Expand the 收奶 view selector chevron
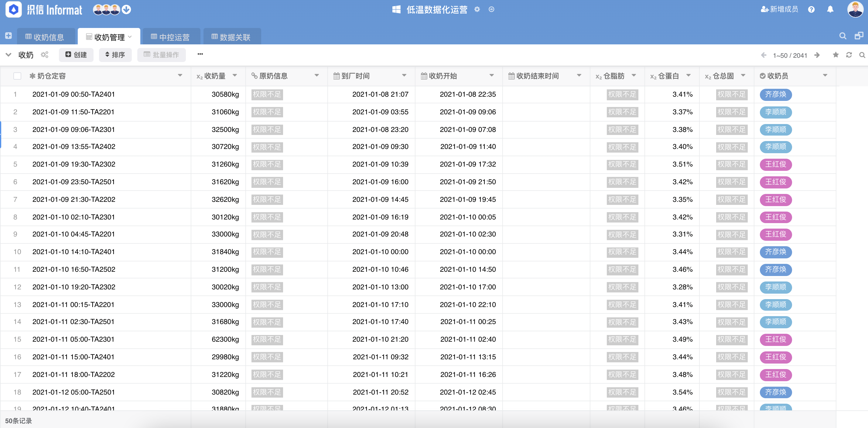The height and width of the screenshot is (428, 868). [x=9, y=55]
